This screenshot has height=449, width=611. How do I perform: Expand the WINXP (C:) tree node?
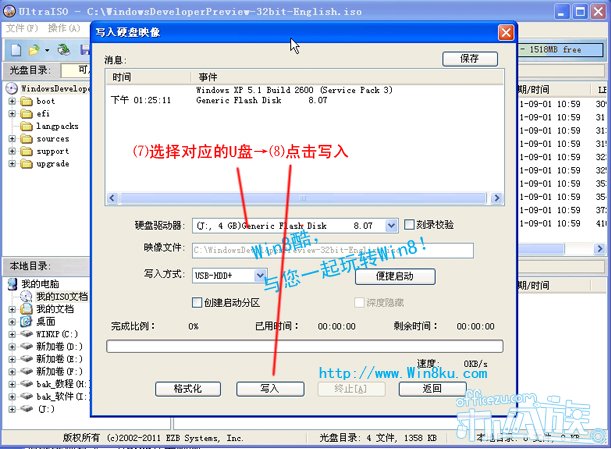(x=12, y=334)
